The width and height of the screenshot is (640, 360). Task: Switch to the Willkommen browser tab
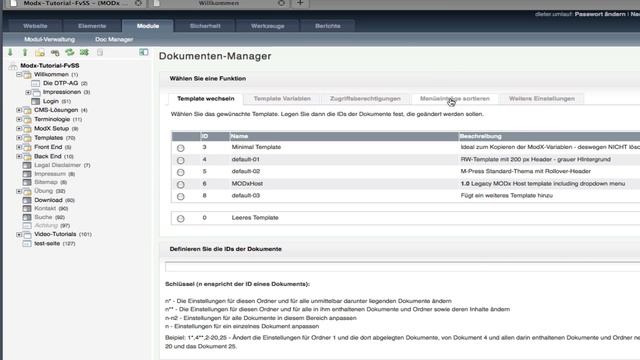219,3
